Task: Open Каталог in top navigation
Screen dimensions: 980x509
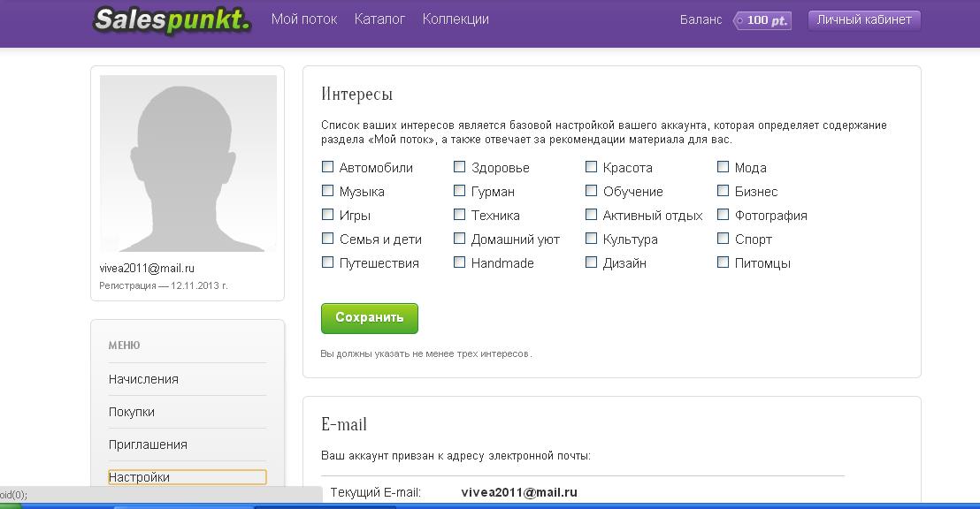Action: pyautogui.click(x=379, y=19)
